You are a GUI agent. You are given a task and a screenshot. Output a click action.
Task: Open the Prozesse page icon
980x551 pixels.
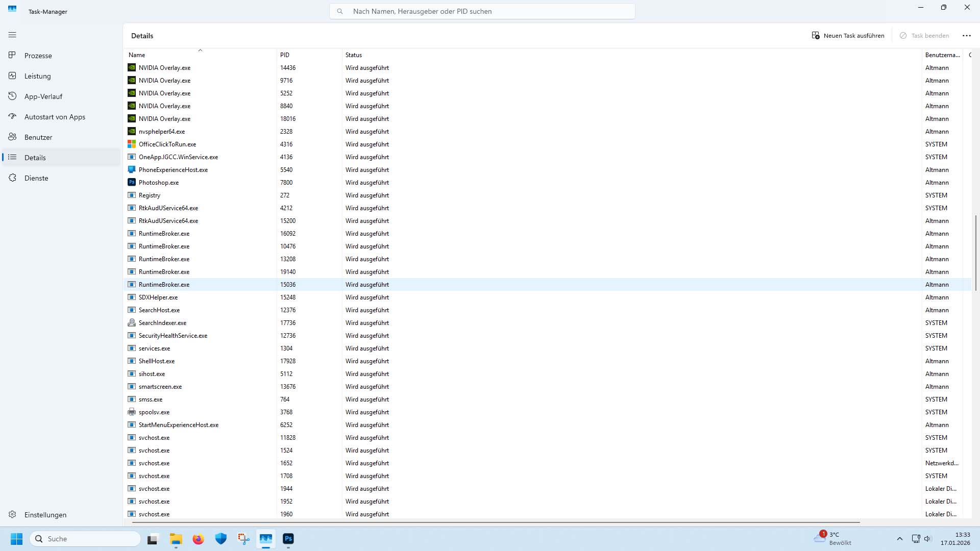coord(12,55)
